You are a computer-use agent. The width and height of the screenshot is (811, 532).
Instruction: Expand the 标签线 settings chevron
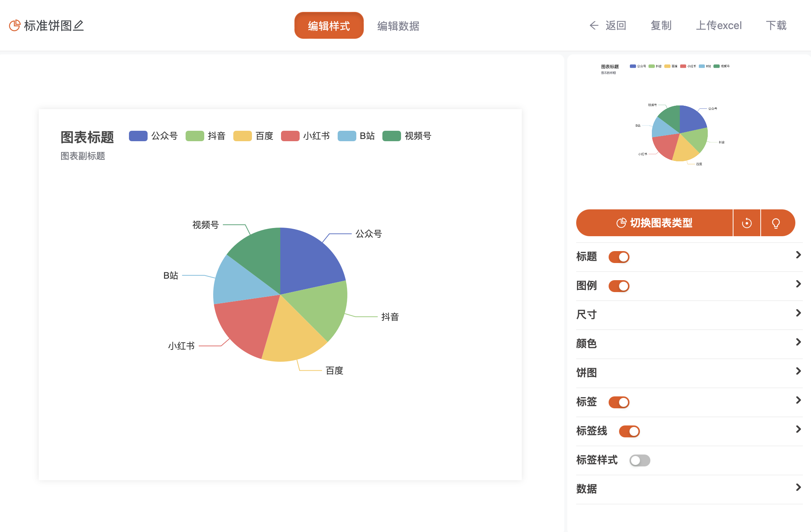pos(798,429)
